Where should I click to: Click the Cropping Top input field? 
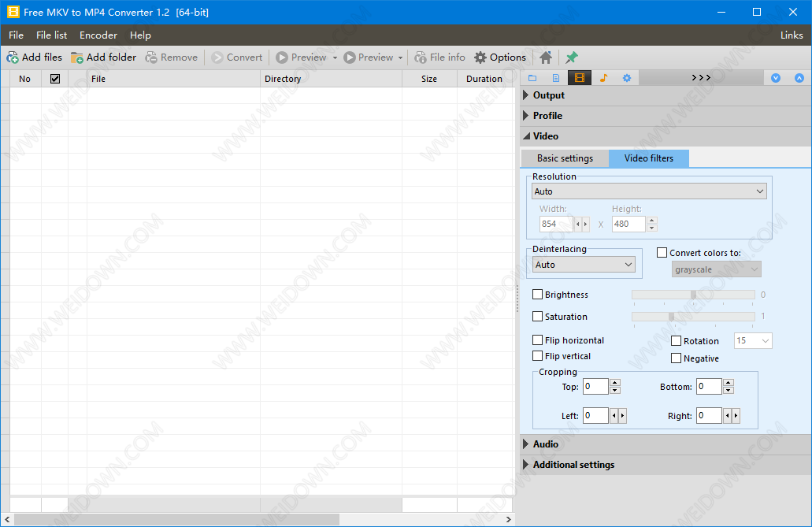(x=595, y=386)
